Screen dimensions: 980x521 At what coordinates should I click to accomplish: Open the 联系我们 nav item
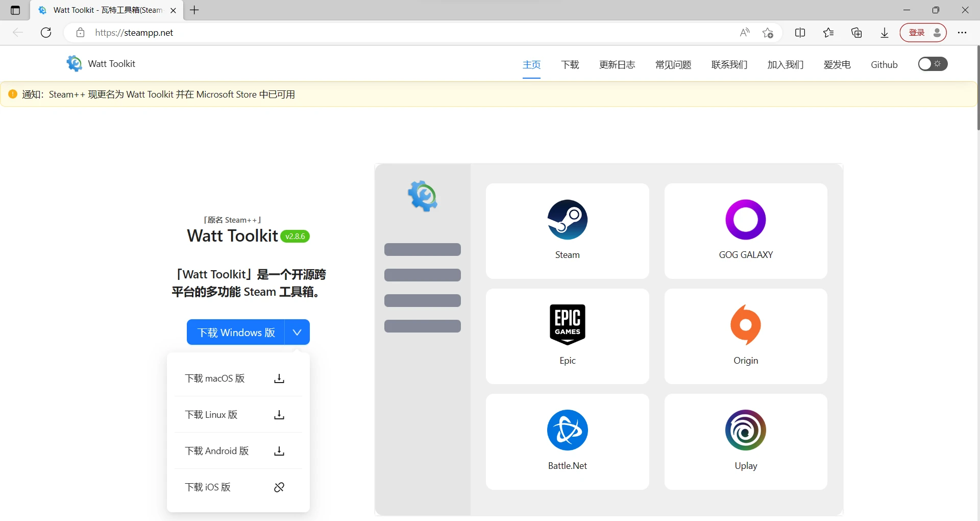click(x=729, y=64)
